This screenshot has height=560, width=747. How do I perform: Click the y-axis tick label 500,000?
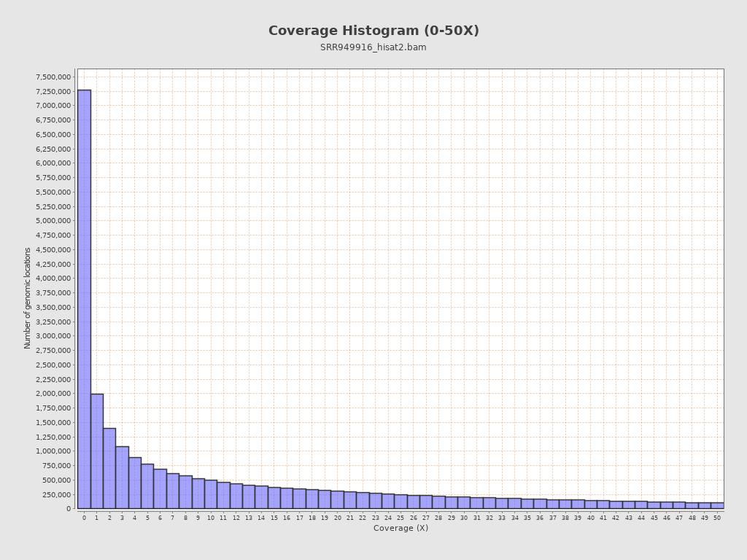tap(56, 480)
